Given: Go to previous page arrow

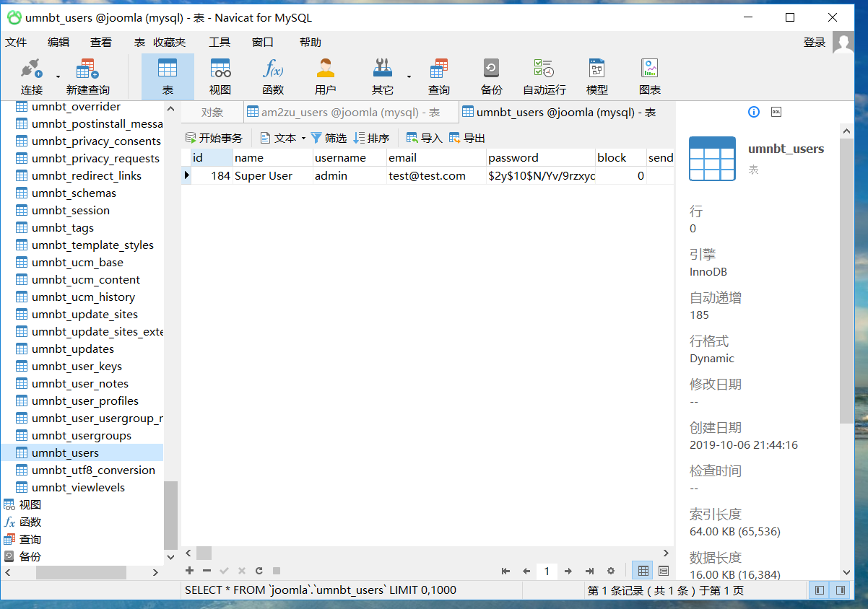Looking at the screenshot, I should click(526, 571).
